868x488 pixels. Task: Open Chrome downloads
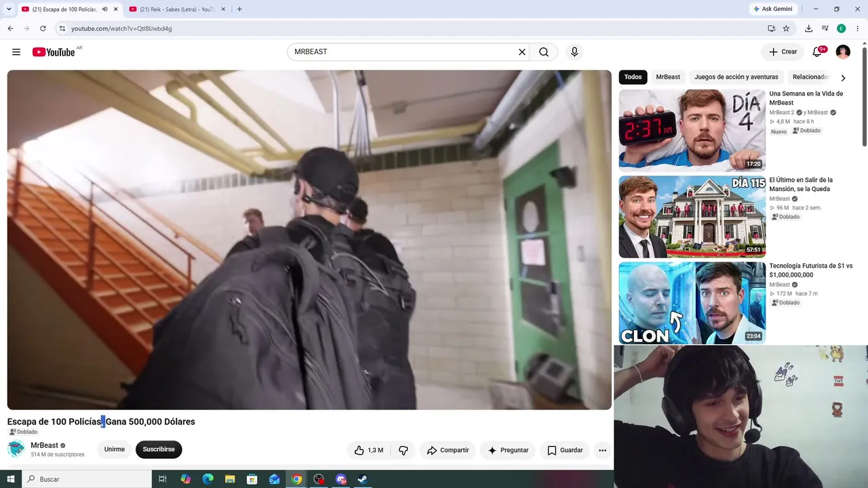[x=808, y=28]
